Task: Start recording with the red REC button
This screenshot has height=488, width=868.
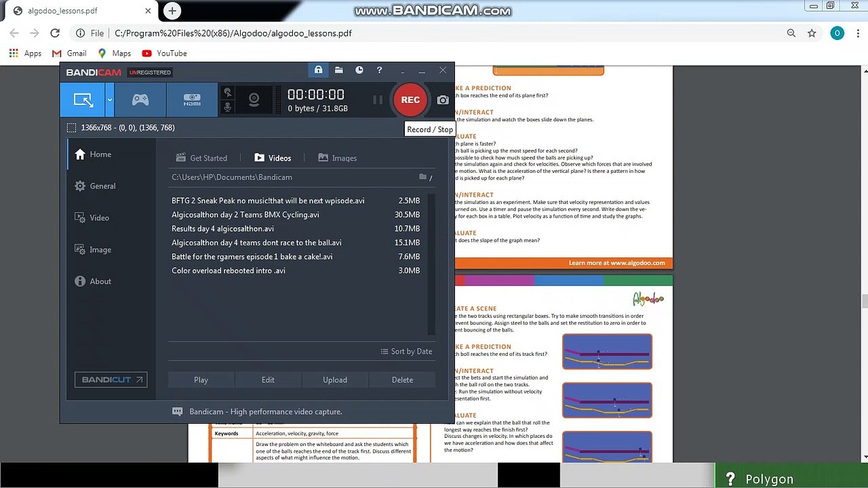Action: click(410, 100)
